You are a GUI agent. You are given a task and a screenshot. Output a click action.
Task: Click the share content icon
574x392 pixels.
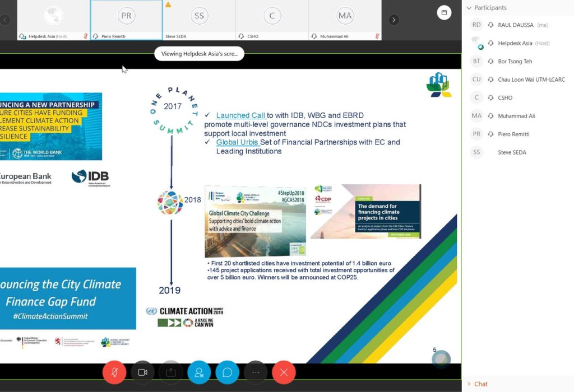(x=171, y=372)
